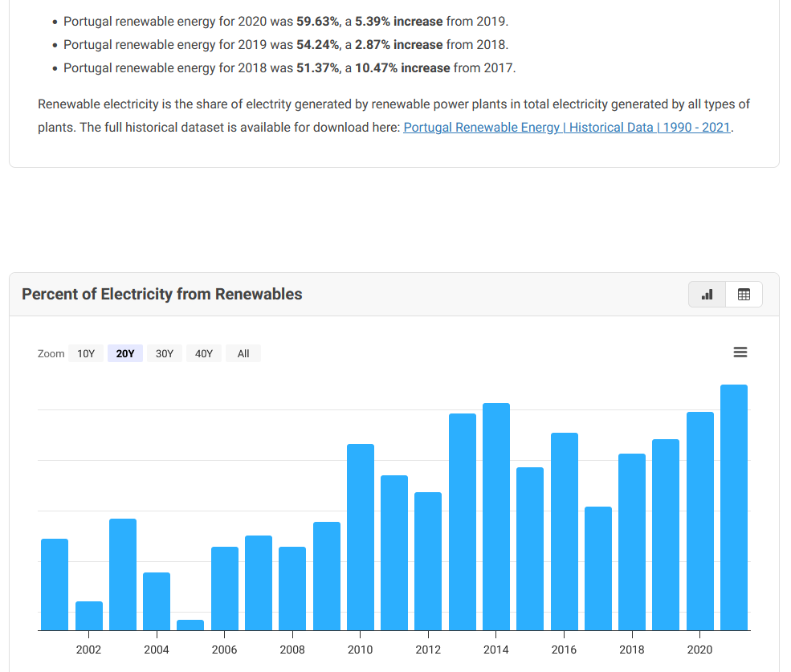Click the 2018 bar in chart
Viewport: 791px width, 672px height.
coord(631,543)
